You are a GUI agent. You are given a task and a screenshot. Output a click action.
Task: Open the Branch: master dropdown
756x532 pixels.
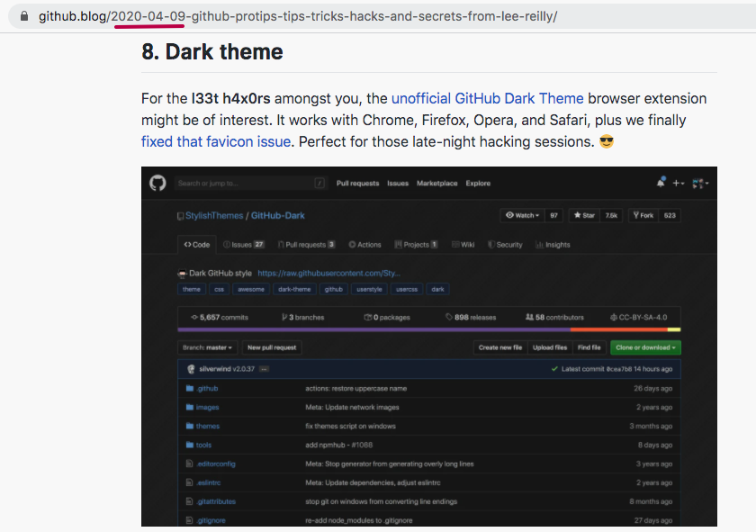pos(207,347)
